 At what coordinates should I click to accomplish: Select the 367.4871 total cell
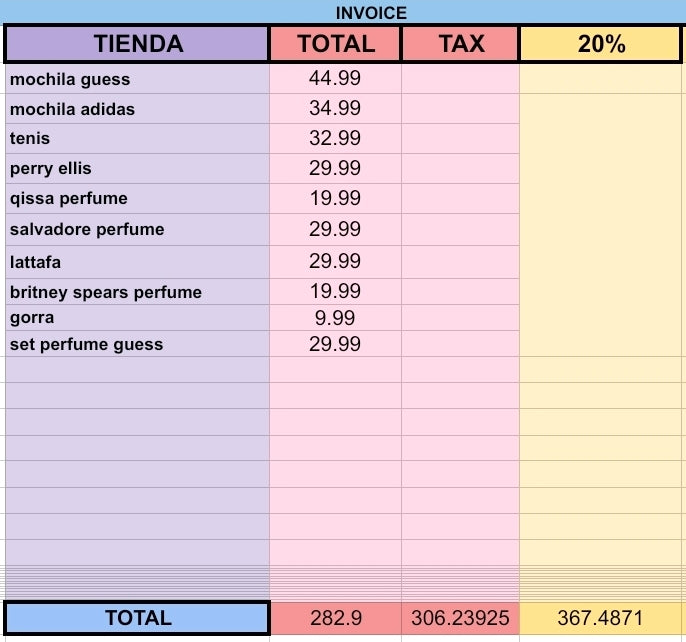(600, 618)
